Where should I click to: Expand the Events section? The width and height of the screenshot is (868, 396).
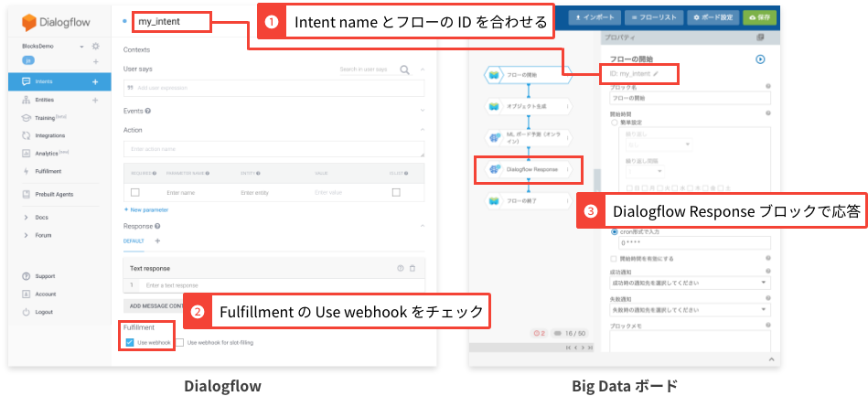423,111
